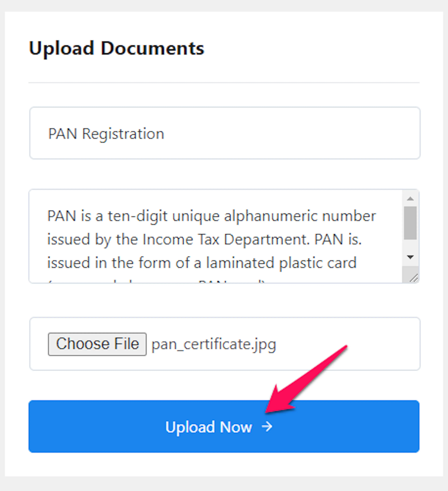Click the Choose File button
This screenshot has height=491, width=448.
coord(97,344)
